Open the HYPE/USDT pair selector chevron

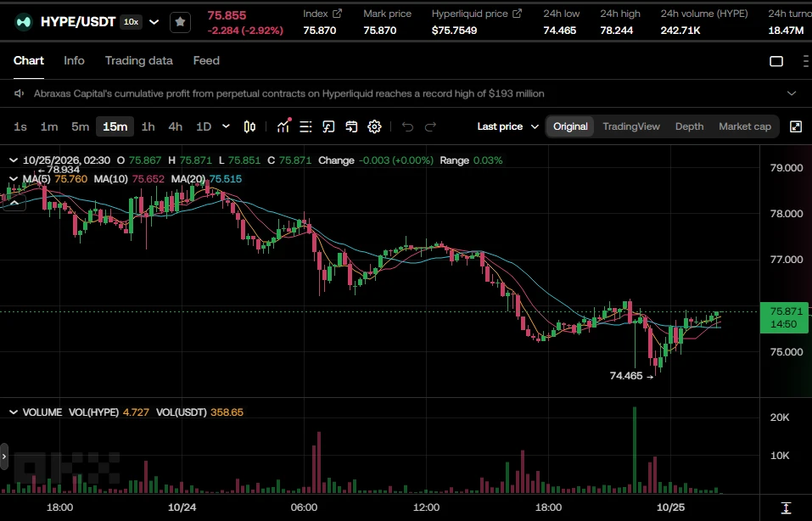pyautogui.click(x=154, y=22)
